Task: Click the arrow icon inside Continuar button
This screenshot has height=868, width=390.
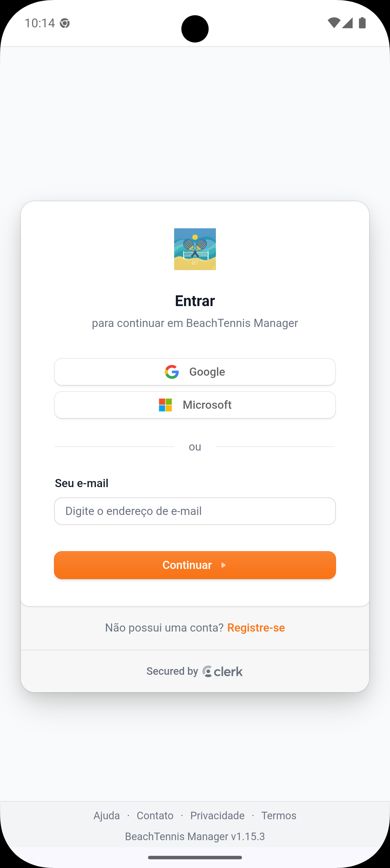Action: [223, 565]
